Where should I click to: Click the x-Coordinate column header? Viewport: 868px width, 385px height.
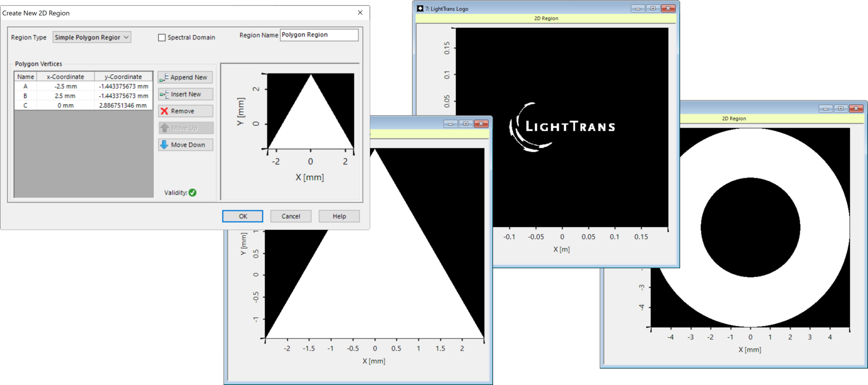click(x=66, y=77)
